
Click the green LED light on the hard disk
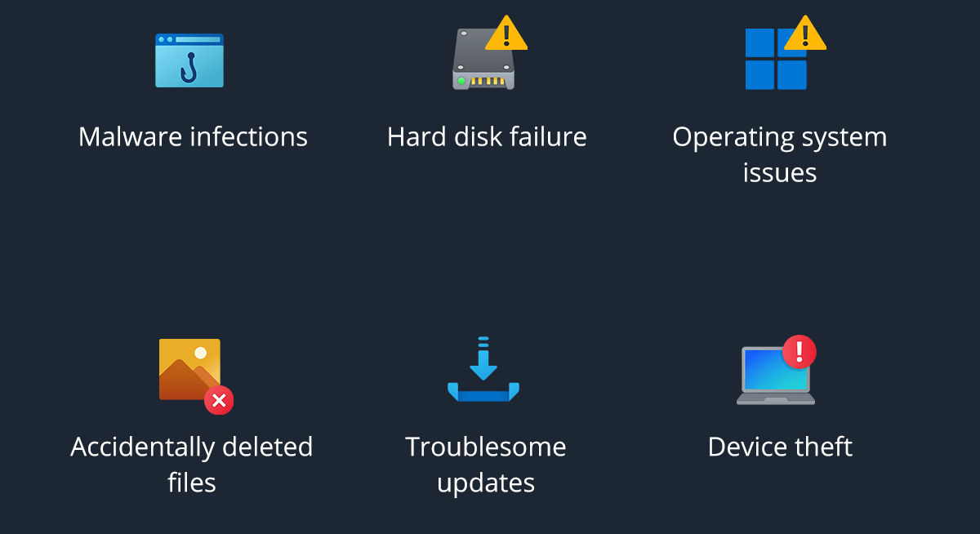[x=461, y=81]
